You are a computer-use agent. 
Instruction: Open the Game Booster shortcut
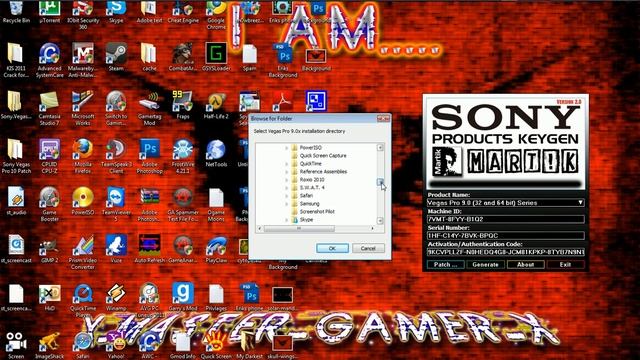[x=49, y=204]
